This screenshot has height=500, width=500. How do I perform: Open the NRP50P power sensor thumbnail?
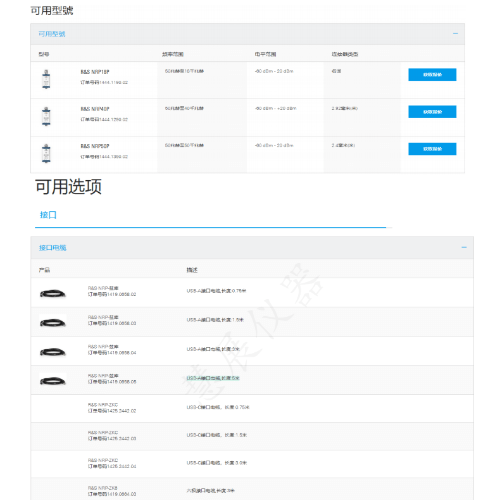point(46,153)
